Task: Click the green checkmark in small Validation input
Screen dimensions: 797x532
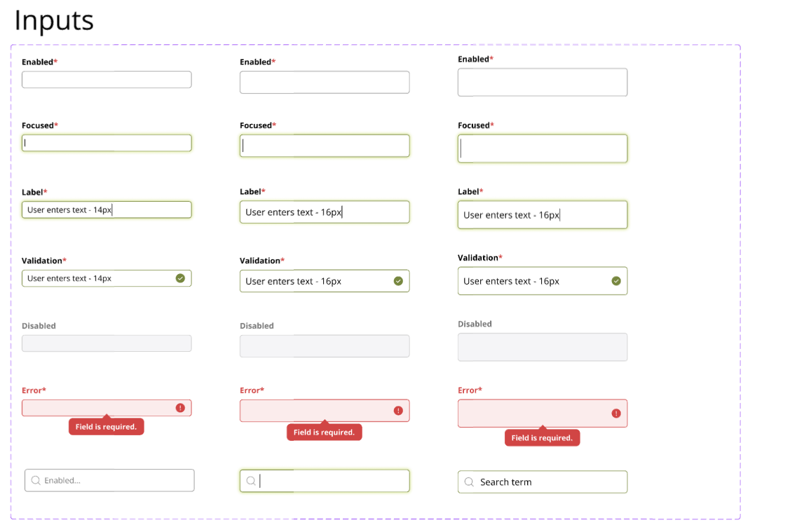Action: pos(180,278)
